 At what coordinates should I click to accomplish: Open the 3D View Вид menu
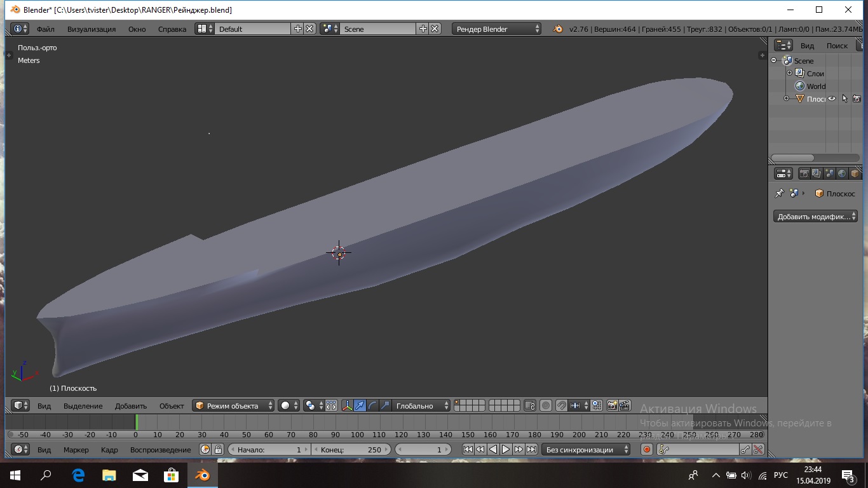(x=44, y=406)
